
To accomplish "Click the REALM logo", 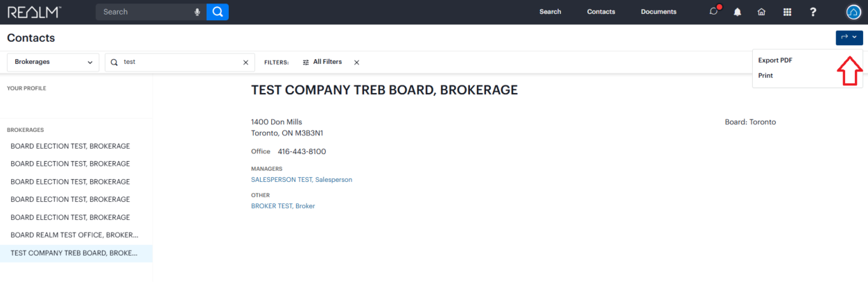I will [34, 12].
